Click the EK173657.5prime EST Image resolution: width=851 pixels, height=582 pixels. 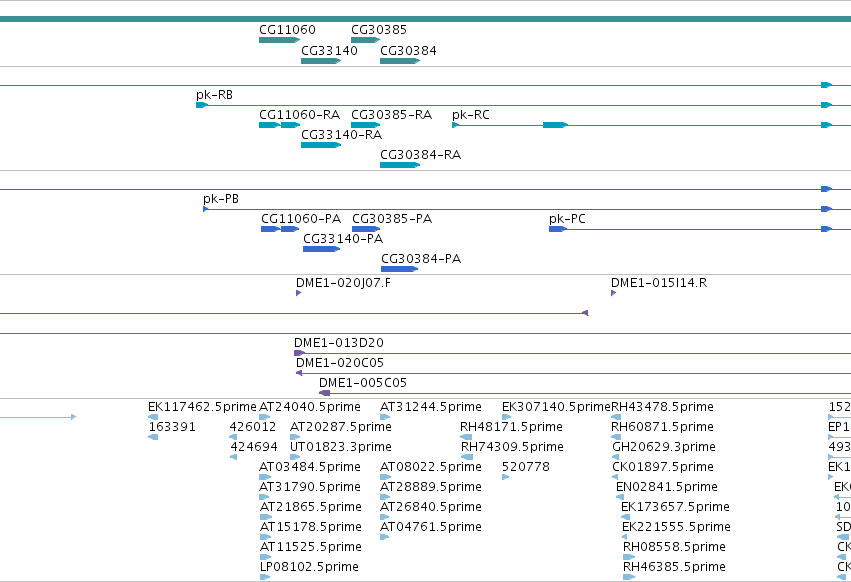pos(625,517)
